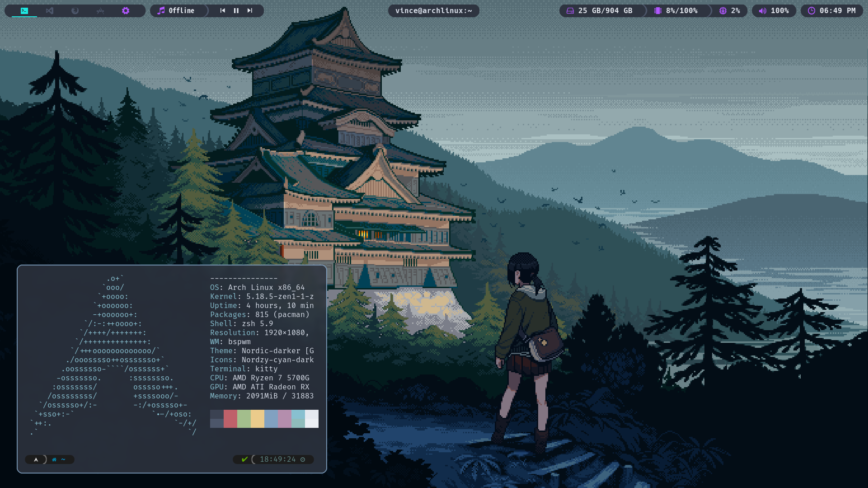Image resolution: width=868 pixels, height=488 pixels.
Task: Click the OS: Arch Linux x86_64 line
Action: pyautogui.click(x=258, y=288)
